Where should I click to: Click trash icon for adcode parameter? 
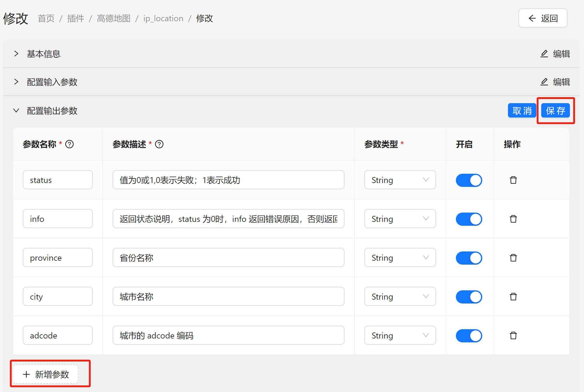click(513, 335)
